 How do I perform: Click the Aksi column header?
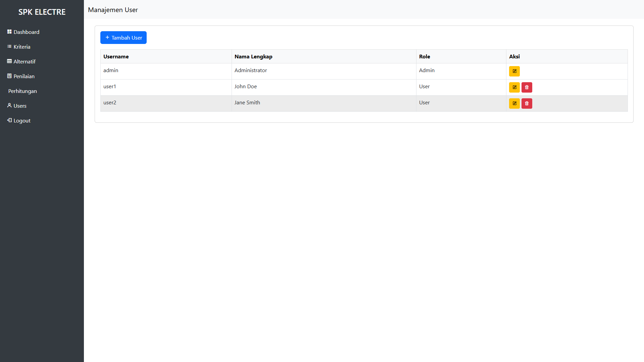tap(567, 56)
